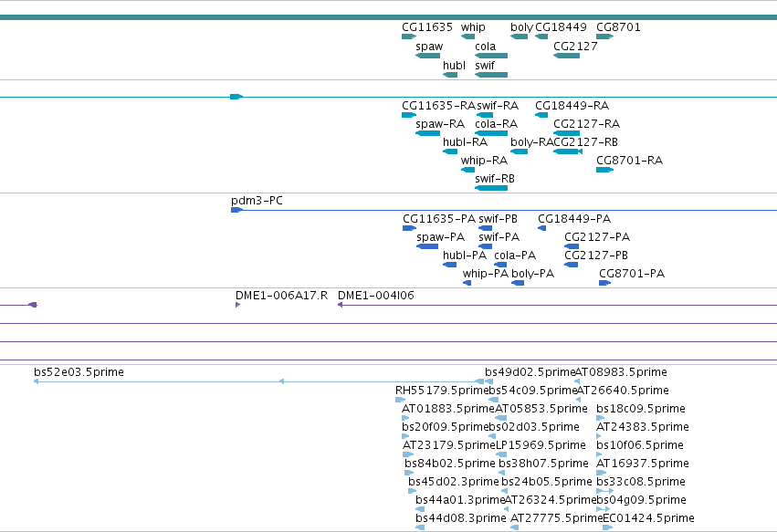Click the CG2127-PB protein
Viewport: 777px width, 532px height.
coord(571,265)
